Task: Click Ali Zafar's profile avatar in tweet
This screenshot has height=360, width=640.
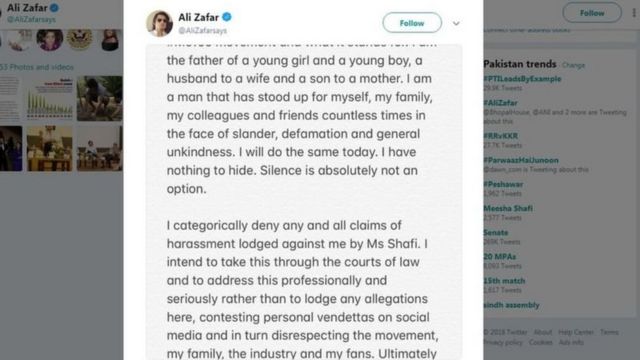Action: pos(159,23)
